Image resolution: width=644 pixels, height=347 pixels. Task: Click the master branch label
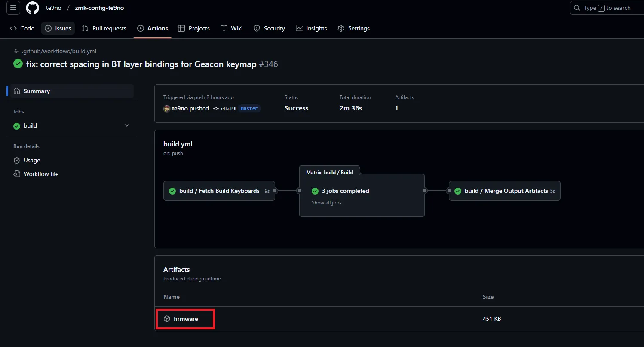[x=249, y=109]
